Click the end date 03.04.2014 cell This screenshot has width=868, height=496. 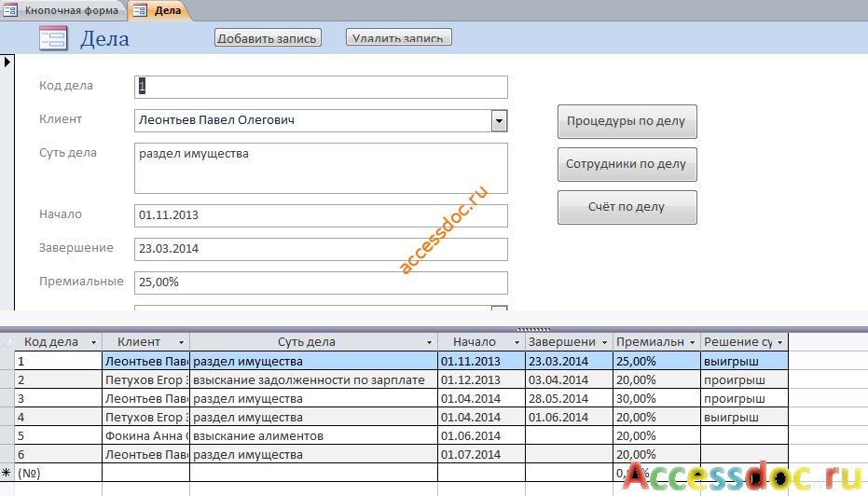569,379
